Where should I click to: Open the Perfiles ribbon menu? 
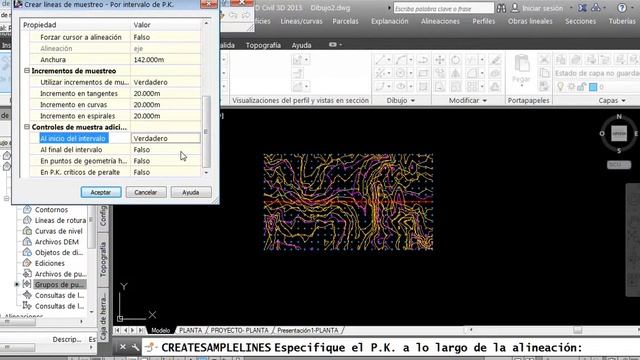(x=484, y=21)
